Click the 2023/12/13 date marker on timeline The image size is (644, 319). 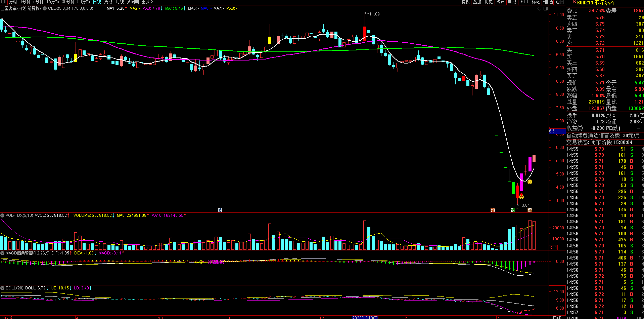pyautogui.click(x=365, y=317)
